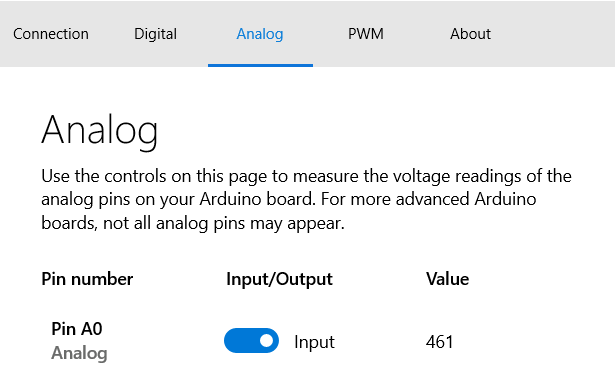Image resolution: width=615 pixels, height=378 pixels.
Task: Click empty tab bar area right of About
Action: 553,34
